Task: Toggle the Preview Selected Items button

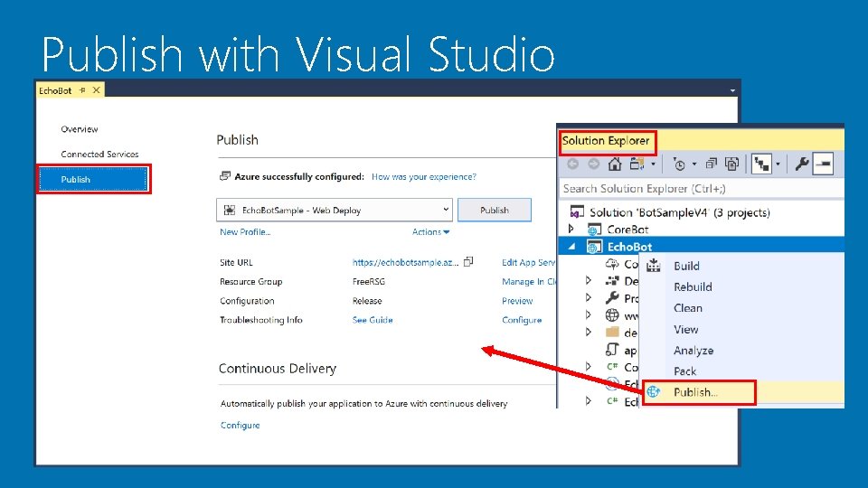Action: 823,164
